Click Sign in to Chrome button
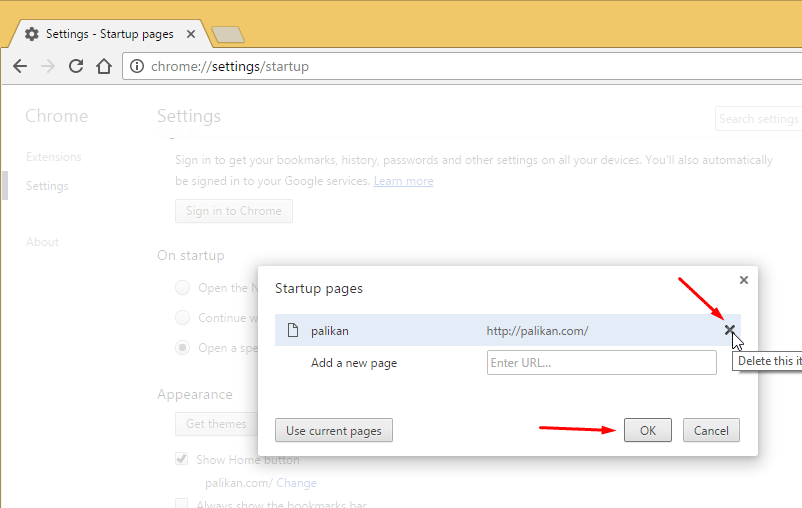802x508 pixels. coord(234,211)
